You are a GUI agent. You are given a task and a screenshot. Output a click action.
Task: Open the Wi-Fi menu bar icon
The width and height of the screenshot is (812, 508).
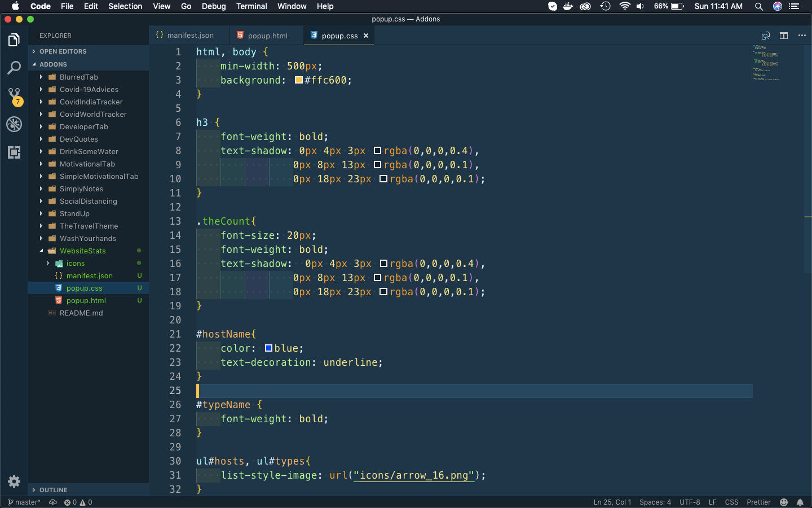click(624, 6)
